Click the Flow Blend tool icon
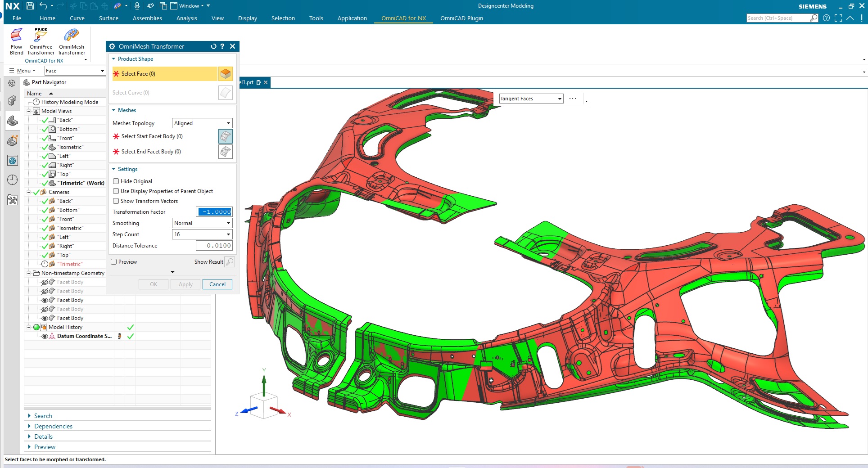Screen dimensions: 868x468 [x=16, y=36]
